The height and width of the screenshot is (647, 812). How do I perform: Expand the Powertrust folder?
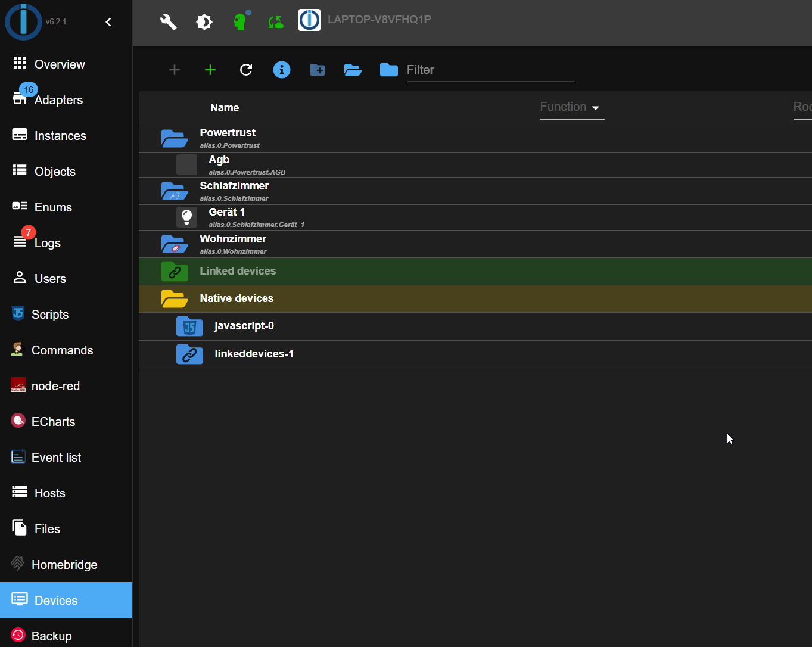174,138
